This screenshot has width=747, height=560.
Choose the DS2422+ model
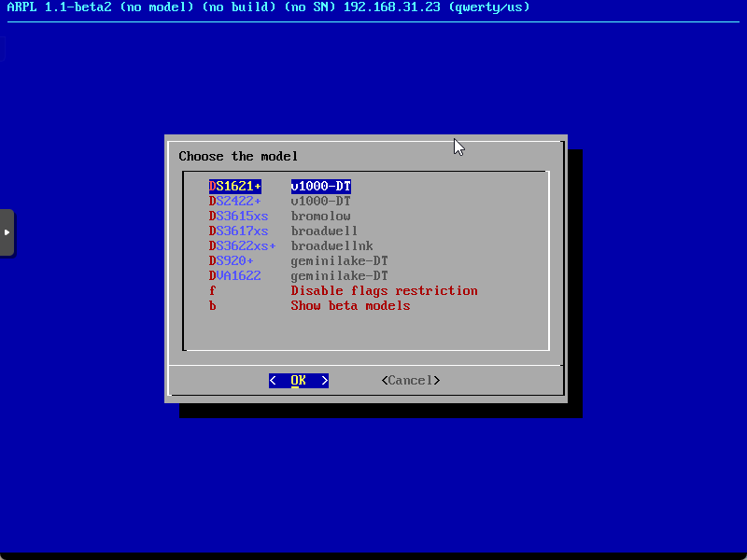235,202
